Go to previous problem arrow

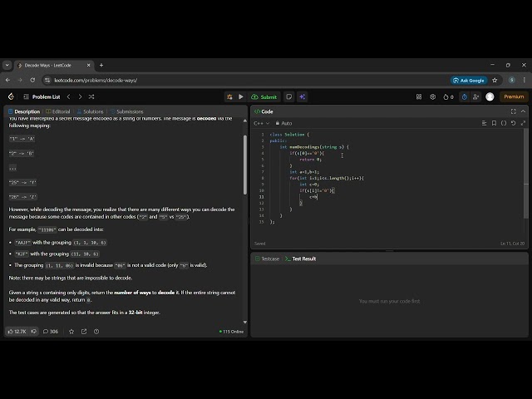[x=68, y=96]
